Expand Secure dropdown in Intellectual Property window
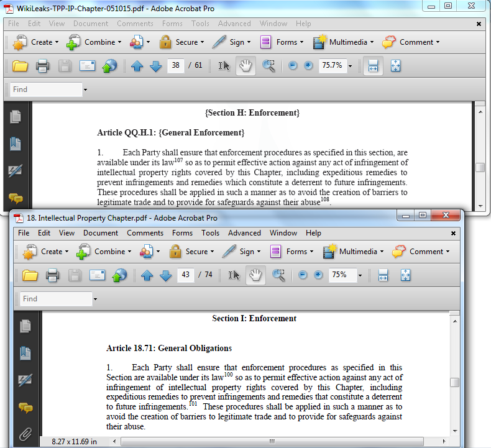Image resolution: width=491 pixels, height=448 pixels. (213, 252)
